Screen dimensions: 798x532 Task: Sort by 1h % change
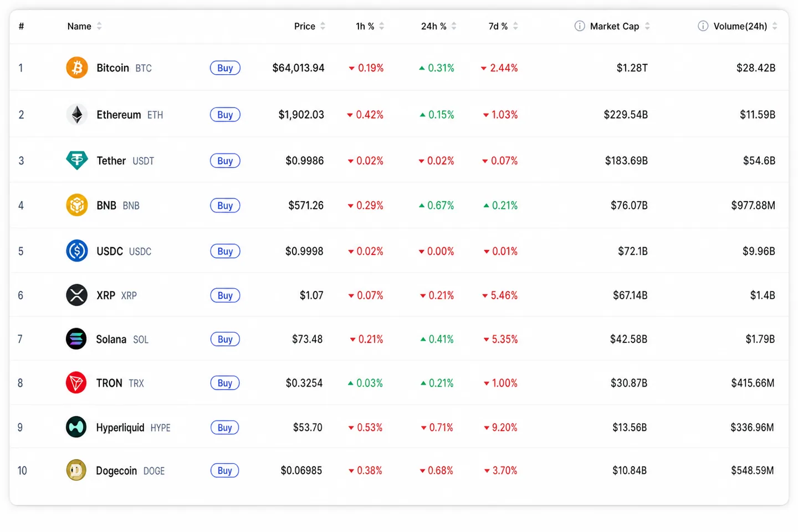370,26
